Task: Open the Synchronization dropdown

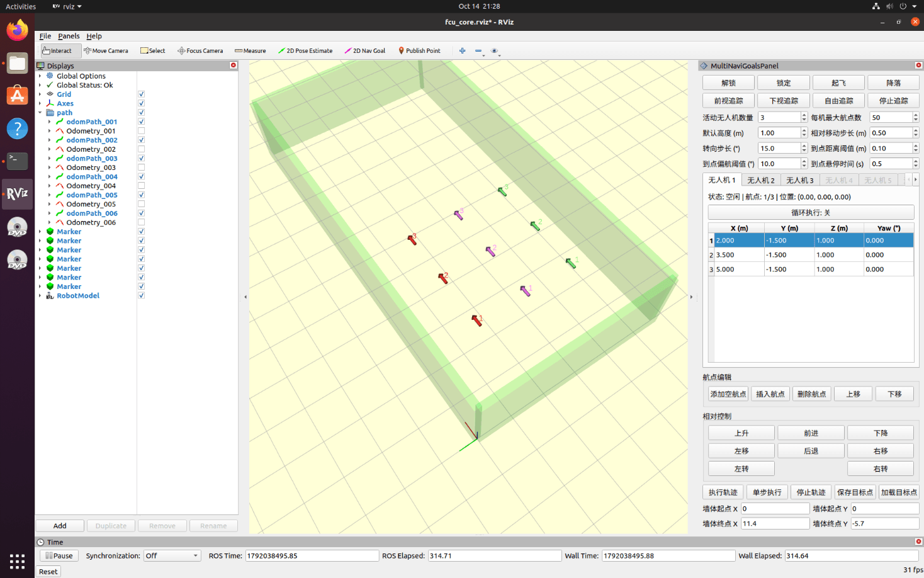Action: tap(171, 556)
